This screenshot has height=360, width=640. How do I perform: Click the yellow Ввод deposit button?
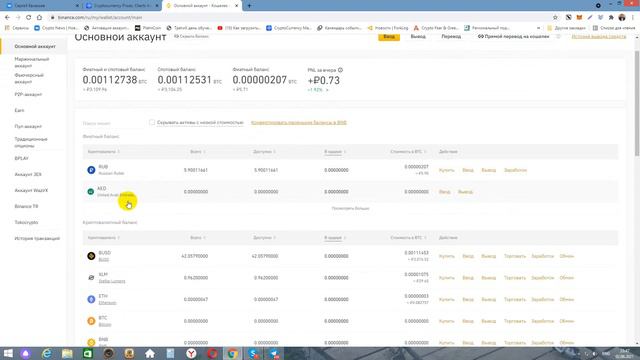tap(389, 37)
